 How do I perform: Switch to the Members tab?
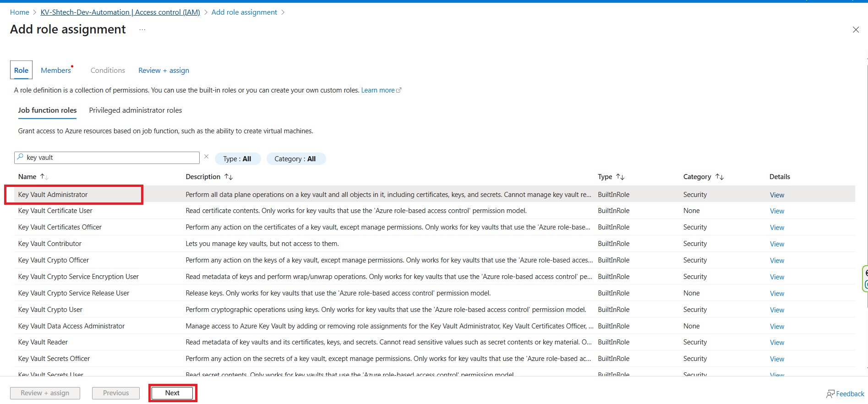pyautogui.click(x=56, y=70)
